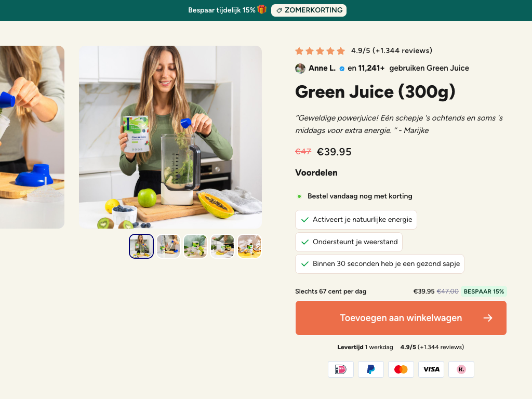Click the gift emoji in banner
Viewport: 532px width, 399px height.
pos(262,10)
